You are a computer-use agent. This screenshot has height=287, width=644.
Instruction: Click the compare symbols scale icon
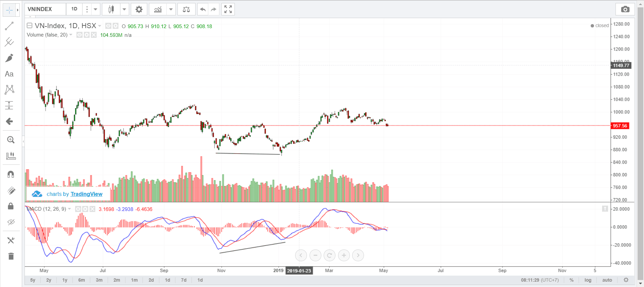(186, 9)
